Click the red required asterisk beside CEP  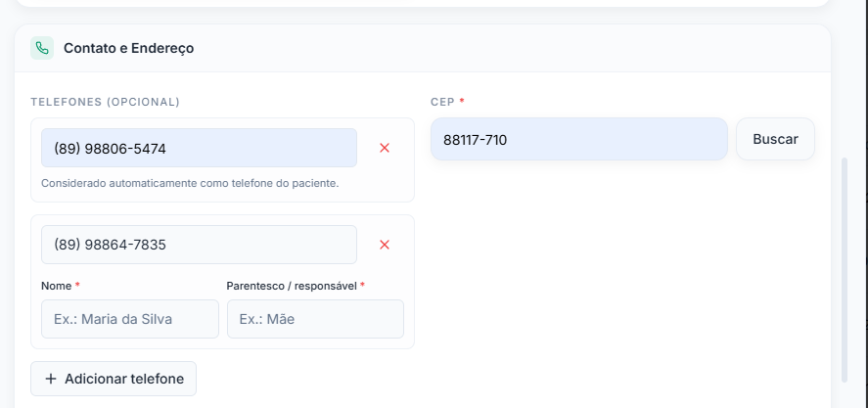coord(462,102)
